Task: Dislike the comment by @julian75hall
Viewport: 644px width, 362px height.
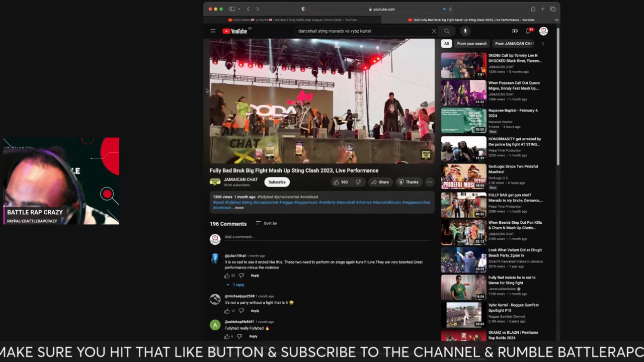Action: pos(241,276)
